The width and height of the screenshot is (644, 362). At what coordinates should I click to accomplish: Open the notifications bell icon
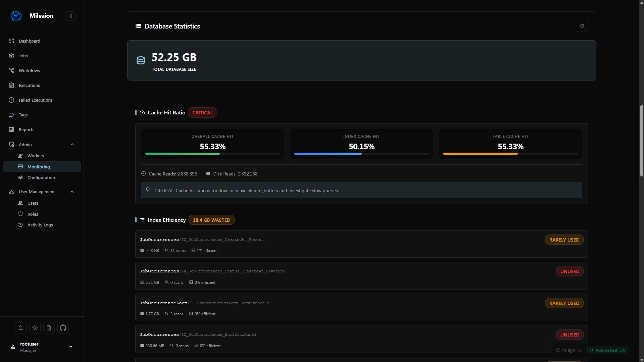pyautogui.click(x=20, y=328)
